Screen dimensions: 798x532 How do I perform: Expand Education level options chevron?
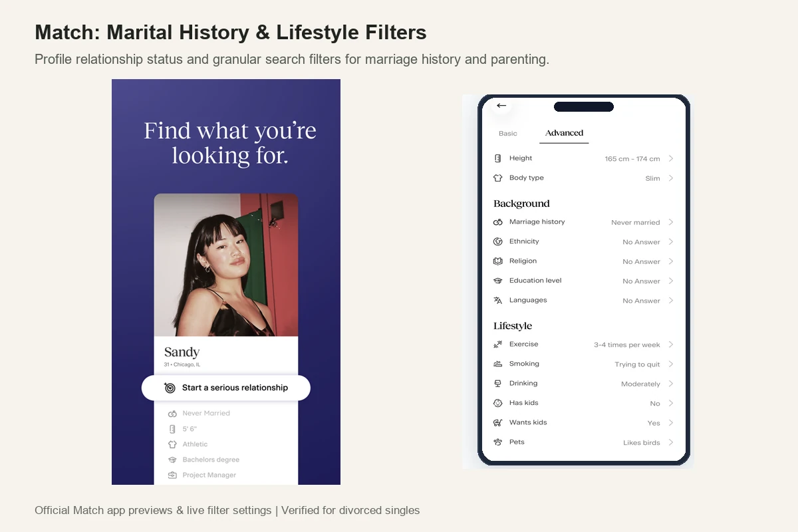point(671,281)
